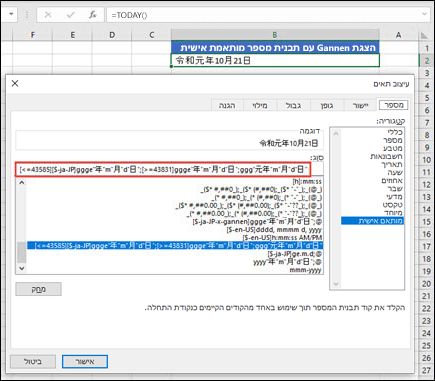435x381 pixels.
Task: Choose the highlighted [<=43585] format entry
Action: click(175, 246)
